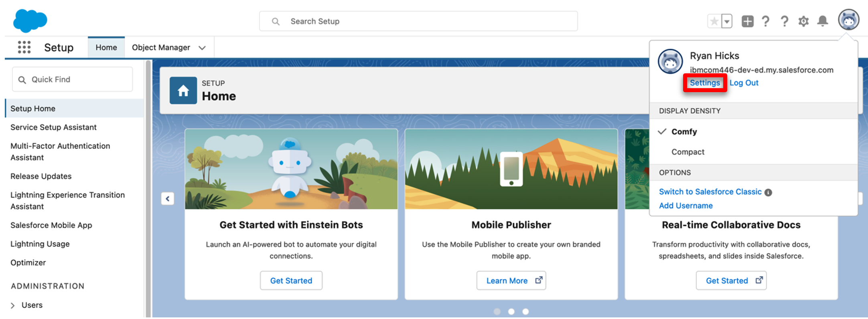Open the Favorites star icon
868x319 pixels.
(714, 21)
